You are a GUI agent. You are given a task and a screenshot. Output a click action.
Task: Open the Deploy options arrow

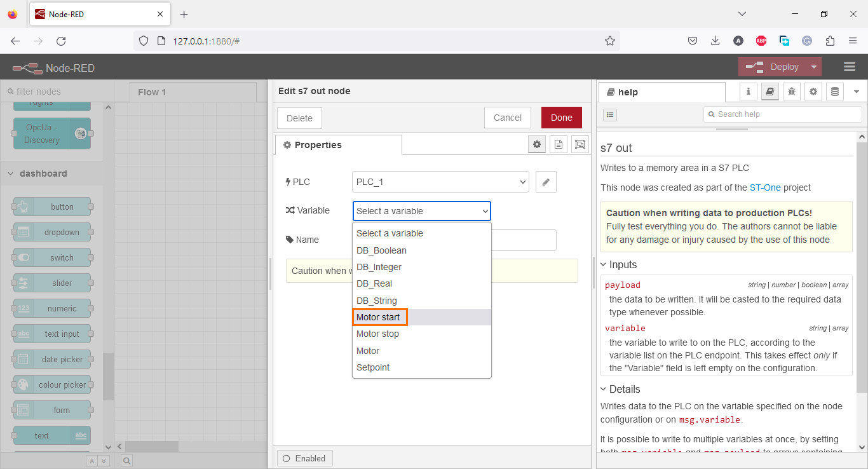coord(814,67)
